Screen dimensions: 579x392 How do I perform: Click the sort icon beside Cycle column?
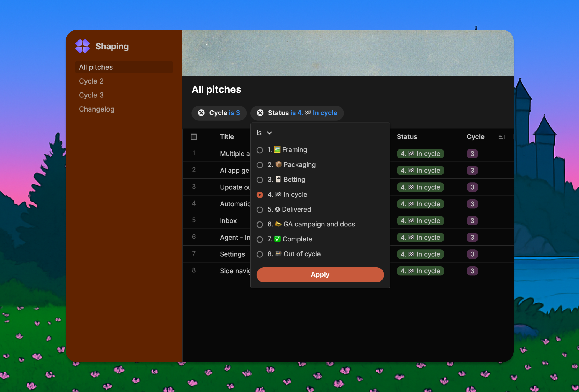pos(502,137)
